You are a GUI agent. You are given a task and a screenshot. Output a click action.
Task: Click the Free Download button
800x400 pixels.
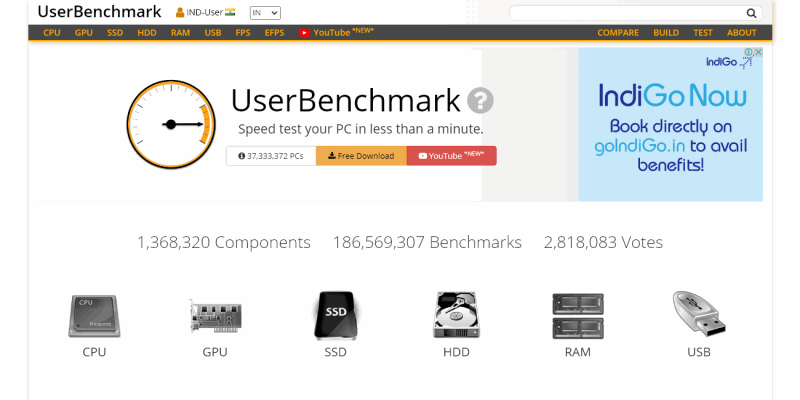tap(361, 156)
